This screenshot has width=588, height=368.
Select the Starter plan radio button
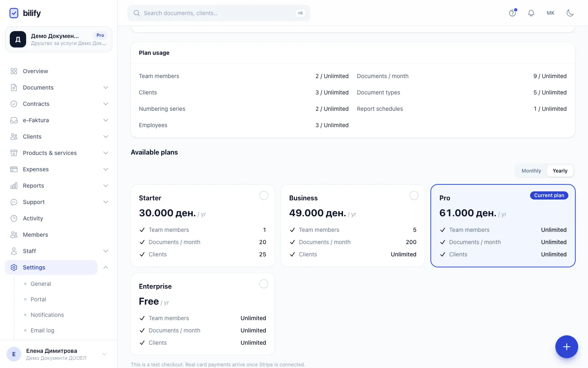click(x=264, y=195)
